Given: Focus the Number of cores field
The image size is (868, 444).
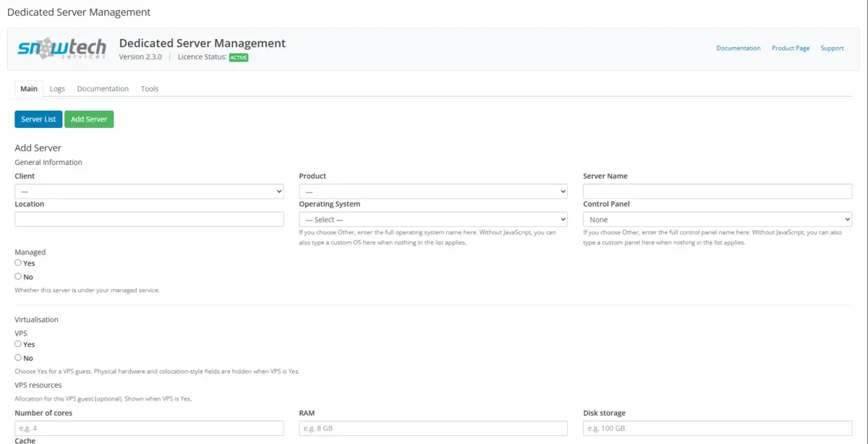Looking at the screenshot, I should [149, 429].
